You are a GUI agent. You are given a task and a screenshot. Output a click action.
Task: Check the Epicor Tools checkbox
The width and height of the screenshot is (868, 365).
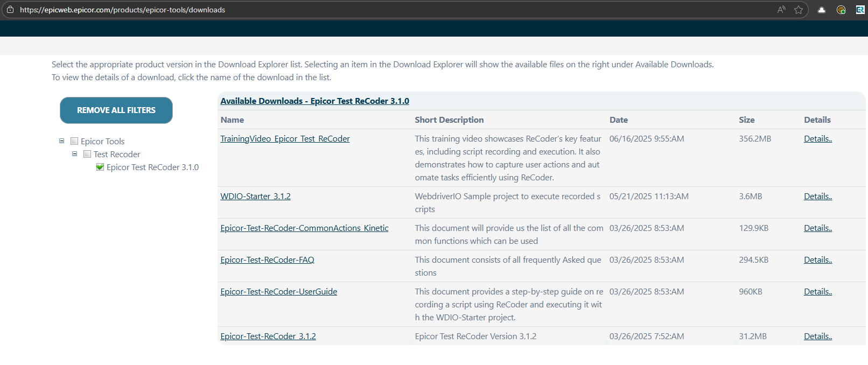(74, 141)
